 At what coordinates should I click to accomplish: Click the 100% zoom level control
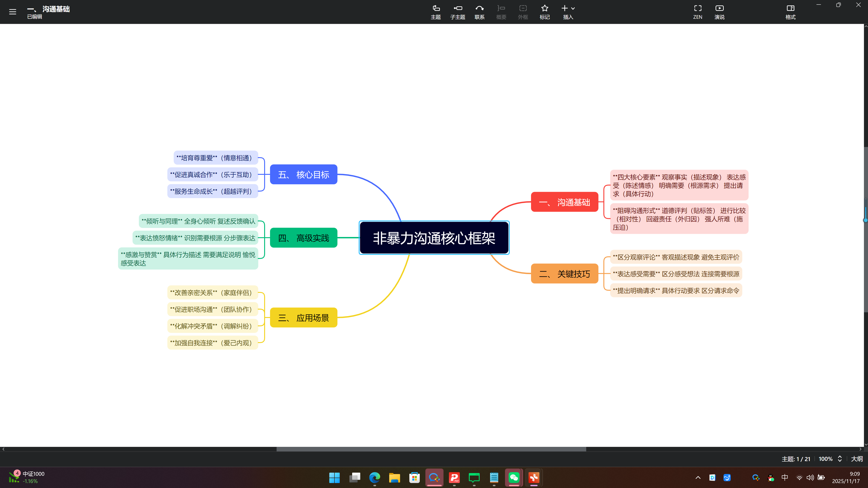(826, 459)
